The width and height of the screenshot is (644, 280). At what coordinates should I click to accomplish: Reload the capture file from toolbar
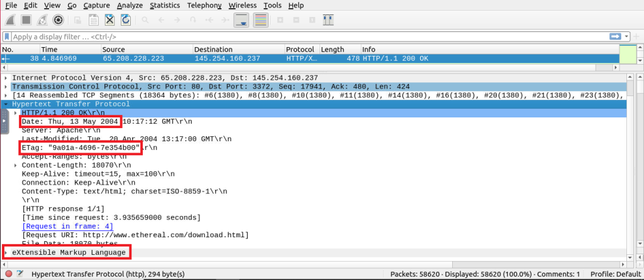click(126, 19)
